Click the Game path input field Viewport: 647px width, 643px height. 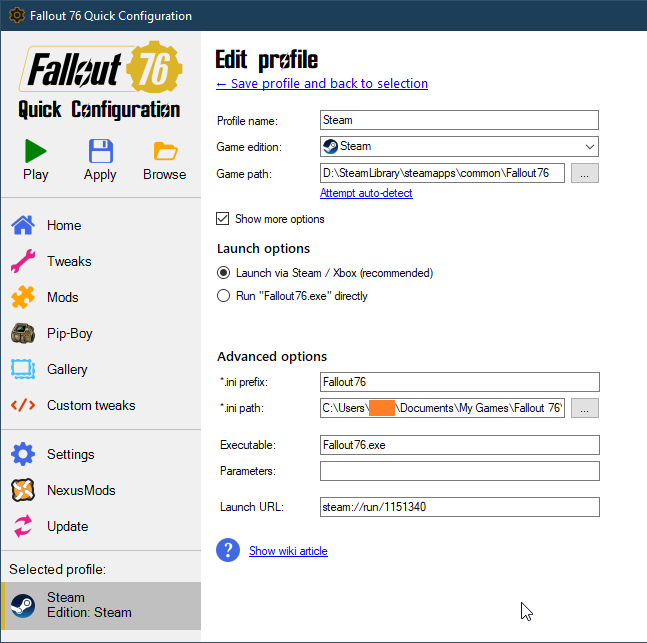(x=442, y=173)
